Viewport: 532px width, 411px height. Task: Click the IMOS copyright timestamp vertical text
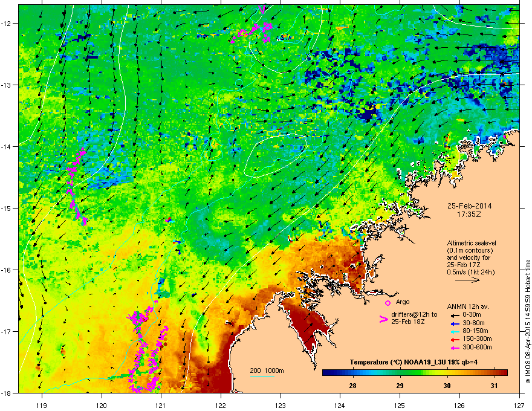(528, 322)
